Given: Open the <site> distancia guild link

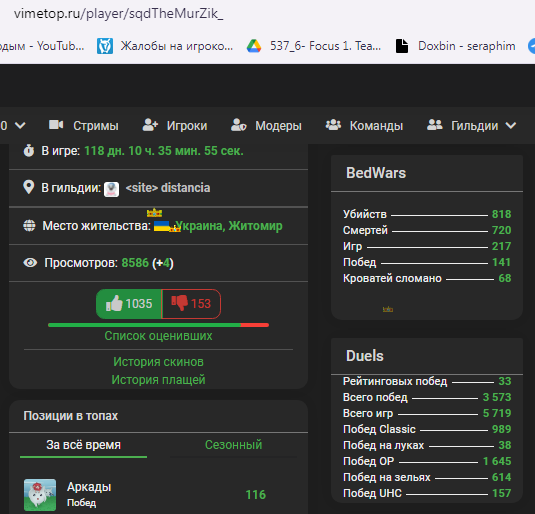Looking at the screenshot, I should 168,188.
